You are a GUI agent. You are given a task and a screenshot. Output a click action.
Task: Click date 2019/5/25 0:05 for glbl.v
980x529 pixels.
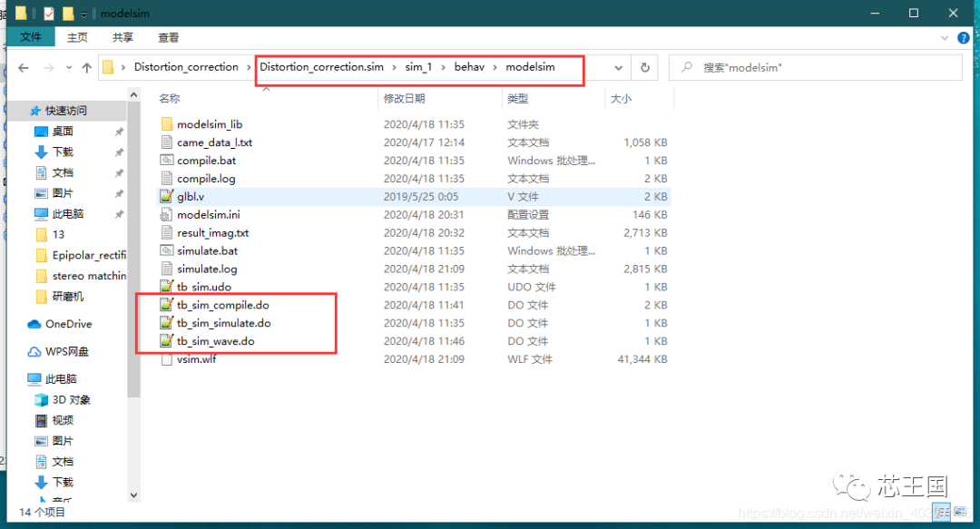click(x=421, y=196)
